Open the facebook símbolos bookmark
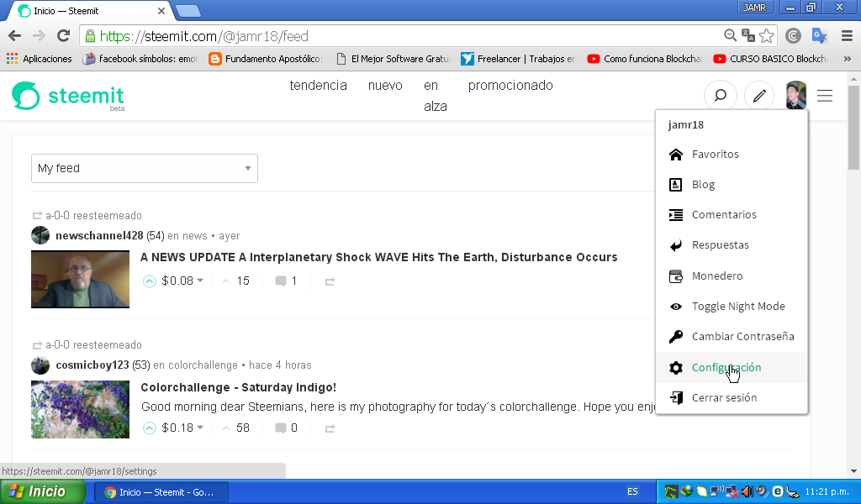This screenshot has height=504, width=861. pos(140,59)
